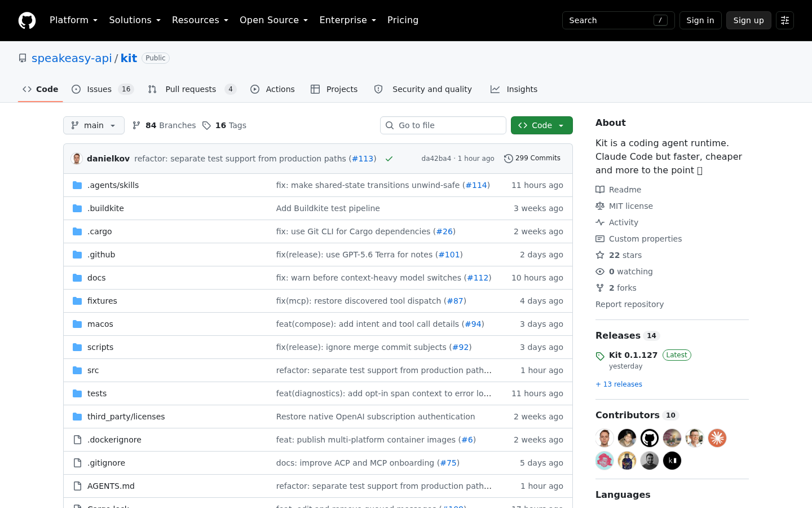Switch to the Pull requests tab
Viewport: 812px width, 508px height.
(x=192, y=89)
